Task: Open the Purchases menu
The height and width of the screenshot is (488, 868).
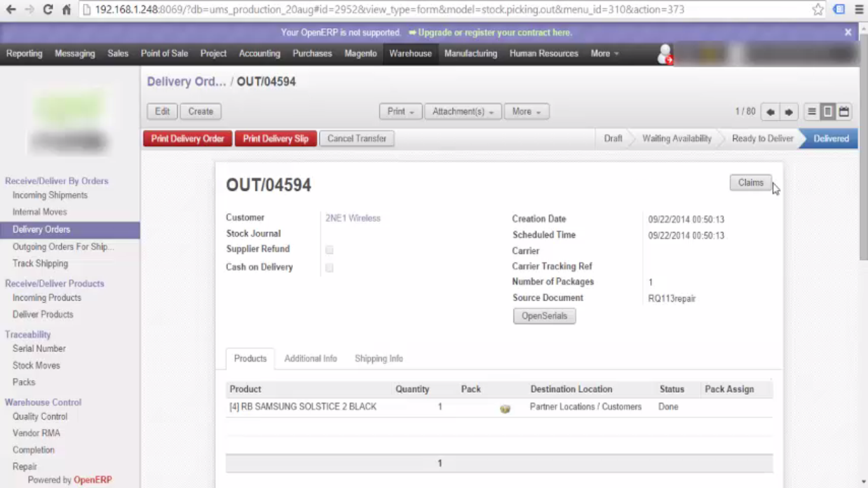Action: (x=312, y=53)
